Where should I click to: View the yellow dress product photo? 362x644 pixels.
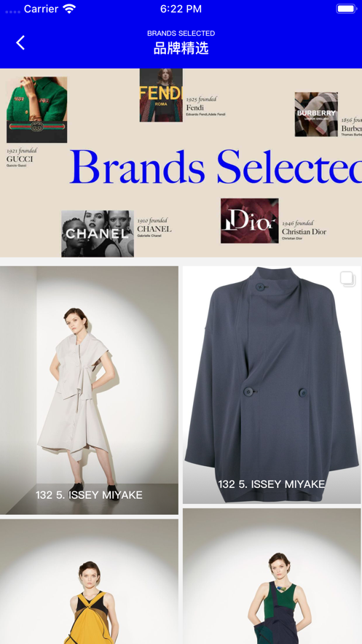[x=89, y=581]
